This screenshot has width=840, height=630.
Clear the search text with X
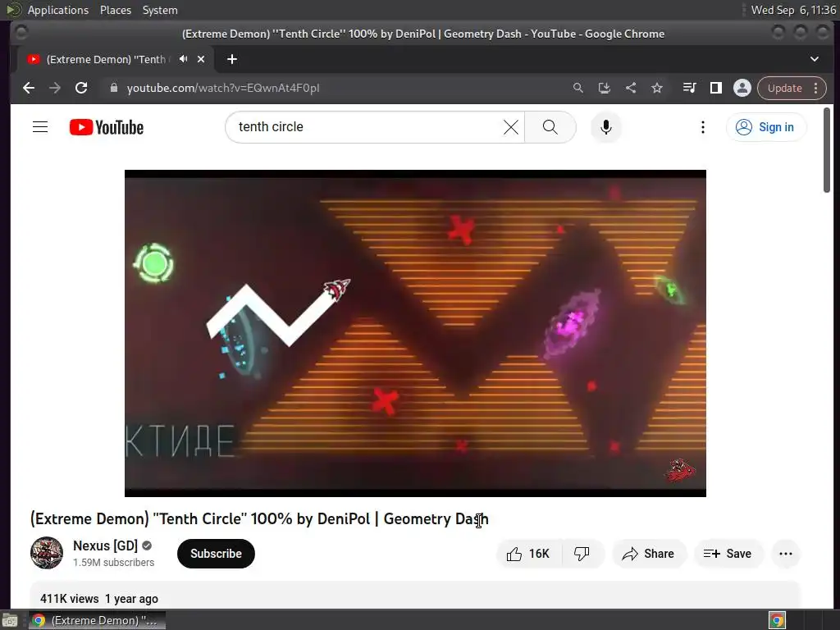click(511, 127)
